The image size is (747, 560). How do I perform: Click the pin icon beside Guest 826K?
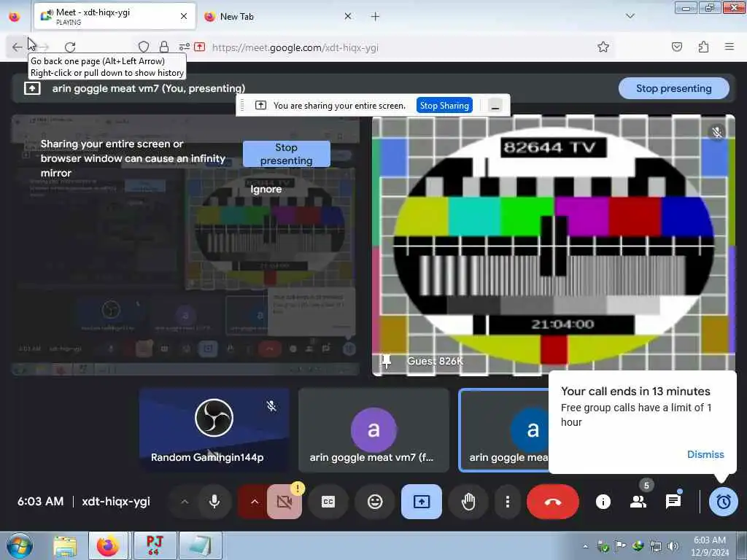coord(387,362)
